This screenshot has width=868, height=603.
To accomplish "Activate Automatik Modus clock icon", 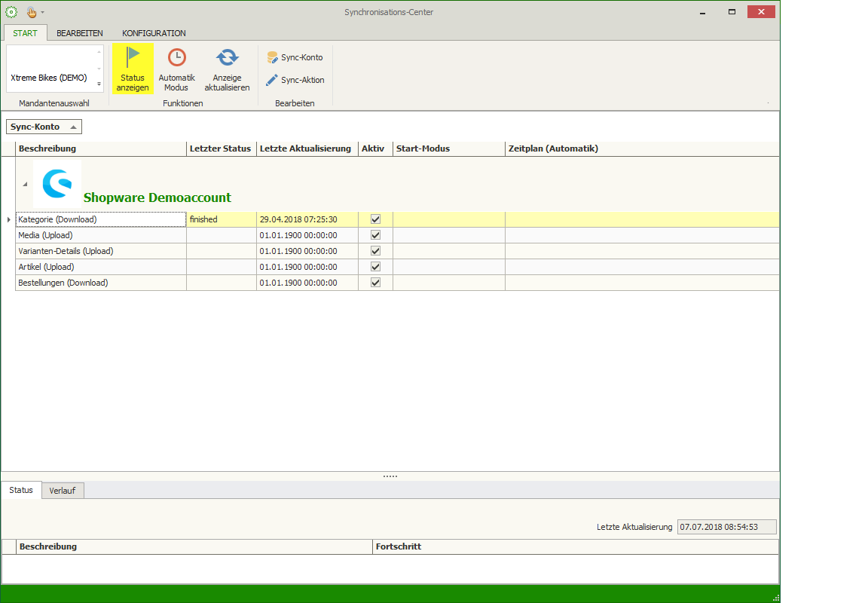I will tap(176, 58).
